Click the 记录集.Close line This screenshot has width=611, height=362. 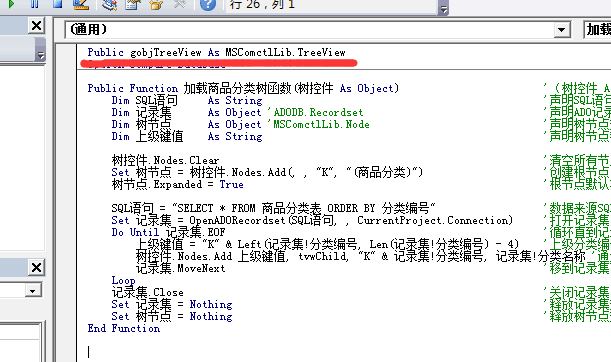point(147,293)
